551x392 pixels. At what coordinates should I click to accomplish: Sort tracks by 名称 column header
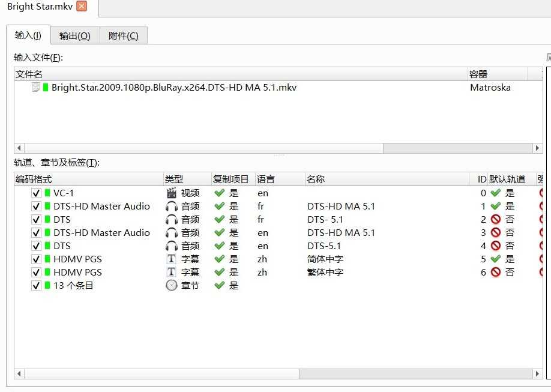(x=387, y=179)
